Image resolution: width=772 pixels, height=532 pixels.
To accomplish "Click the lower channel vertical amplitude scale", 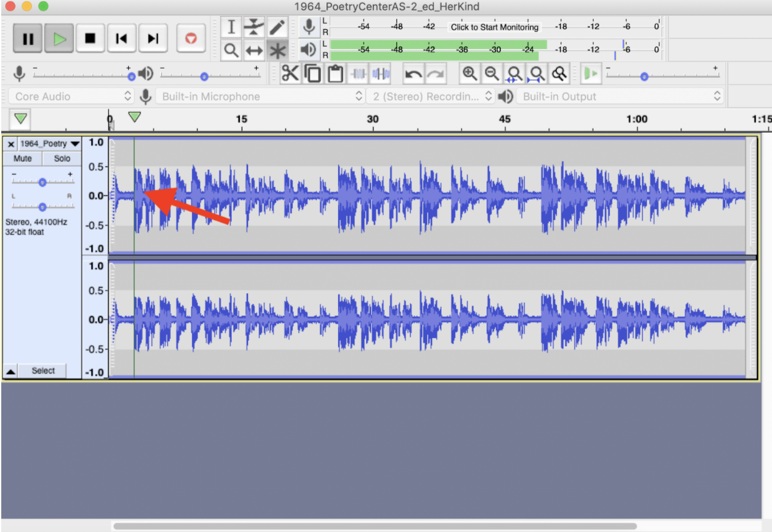I will pyautogui.click(x=95, y=319).
